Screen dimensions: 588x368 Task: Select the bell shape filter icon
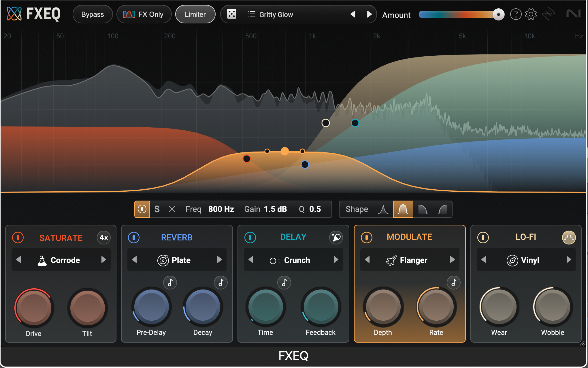pyautogui.click(x=403, y=209)
